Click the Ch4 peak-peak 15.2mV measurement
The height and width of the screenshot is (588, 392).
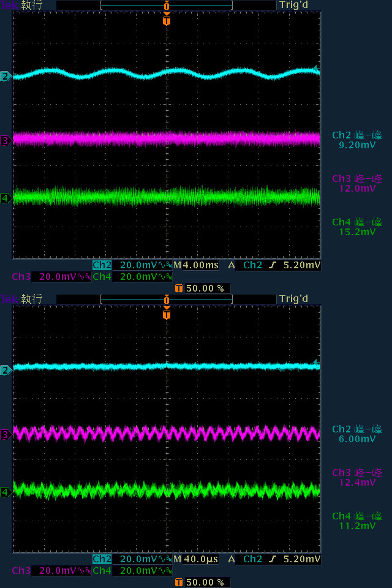(x=357, y=227)
